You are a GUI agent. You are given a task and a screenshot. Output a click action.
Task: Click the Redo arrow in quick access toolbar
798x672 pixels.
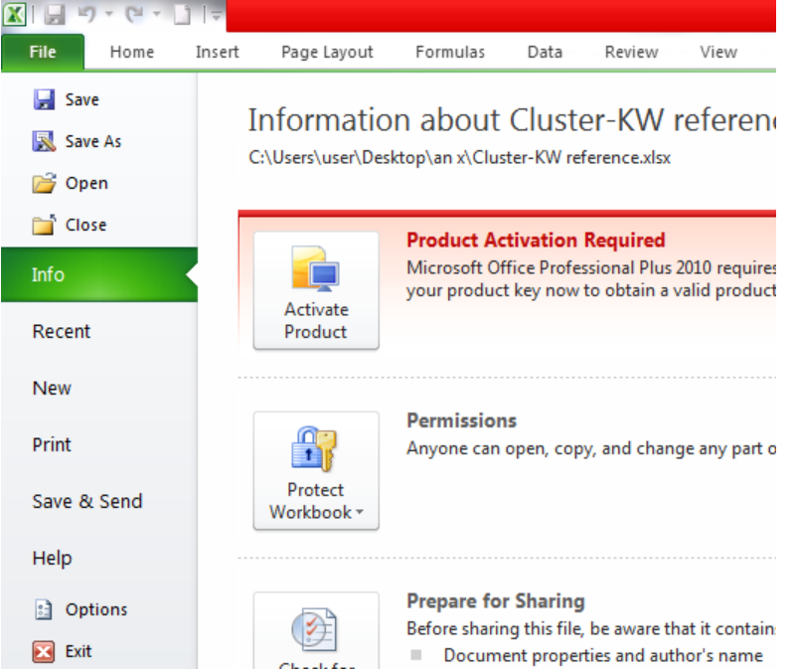[135, 14]
